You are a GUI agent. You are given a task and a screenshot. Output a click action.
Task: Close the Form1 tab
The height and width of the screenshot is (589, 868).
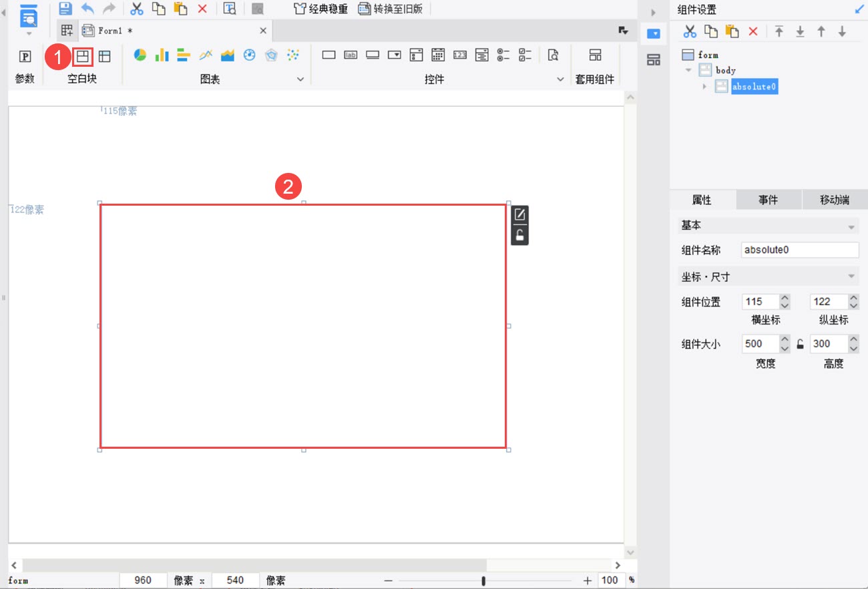(x=263, y=31)
